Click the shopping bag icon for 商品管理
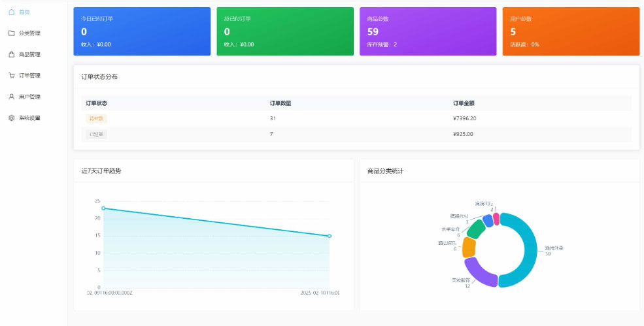644x326 pixels. coord(11,54)
